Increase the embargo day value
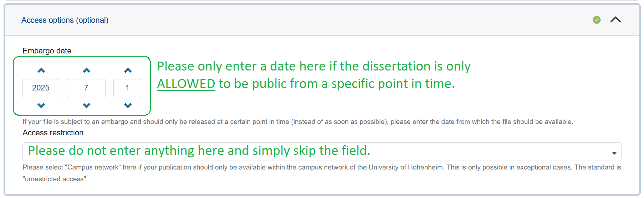Image resolution: width=644 pixels, height=198 pixels. pyautogui.click(x=128, y=71)
